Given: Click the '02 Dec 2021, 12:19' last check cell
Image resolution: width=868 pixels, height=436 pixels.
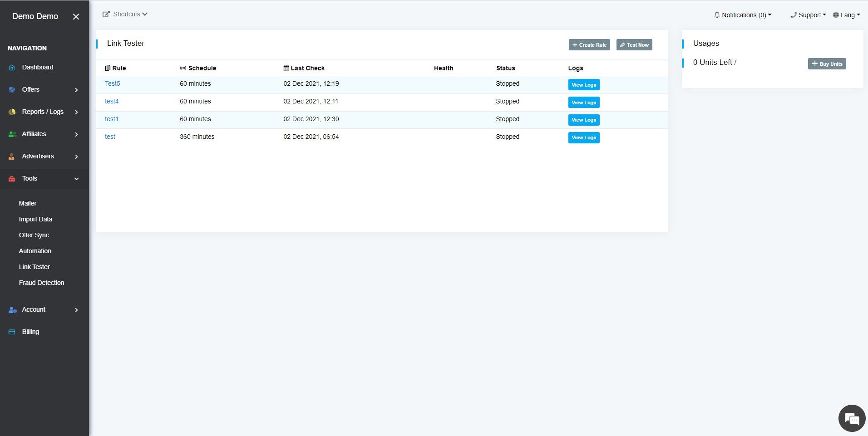Looking at the screenshot, I should pyautogui.click(x=311, y=83).
